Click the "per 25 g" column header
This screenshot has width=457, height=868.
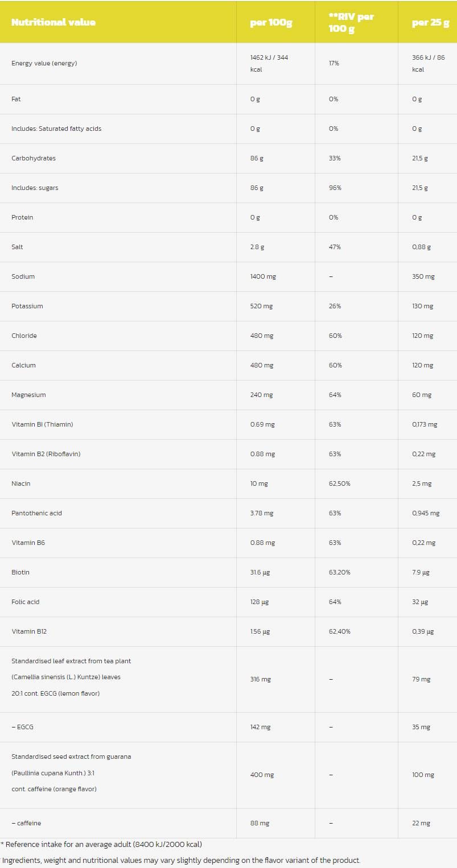tap(430, 23)
